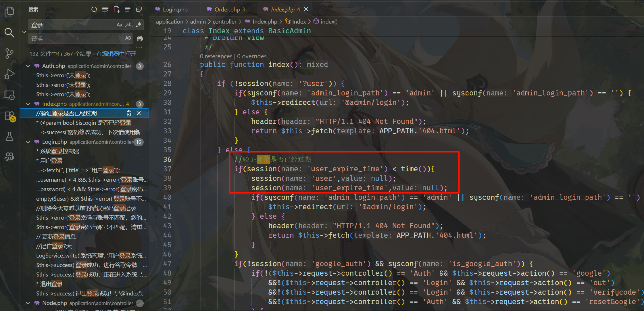Viewport: 644px width, 311px height.
Task: Click controller in the breadcrumb path
Action: (x=224, y=22)
